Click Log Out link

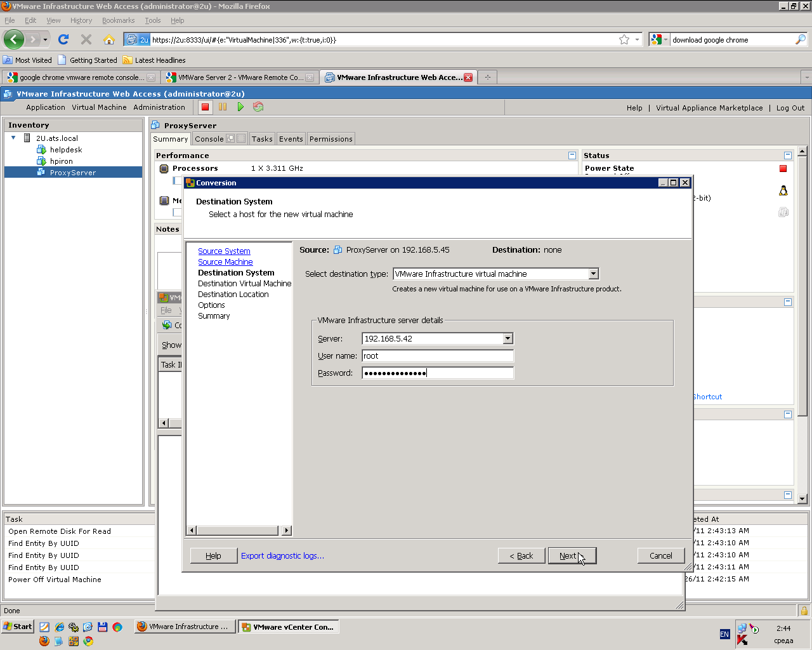coord(790,108)
